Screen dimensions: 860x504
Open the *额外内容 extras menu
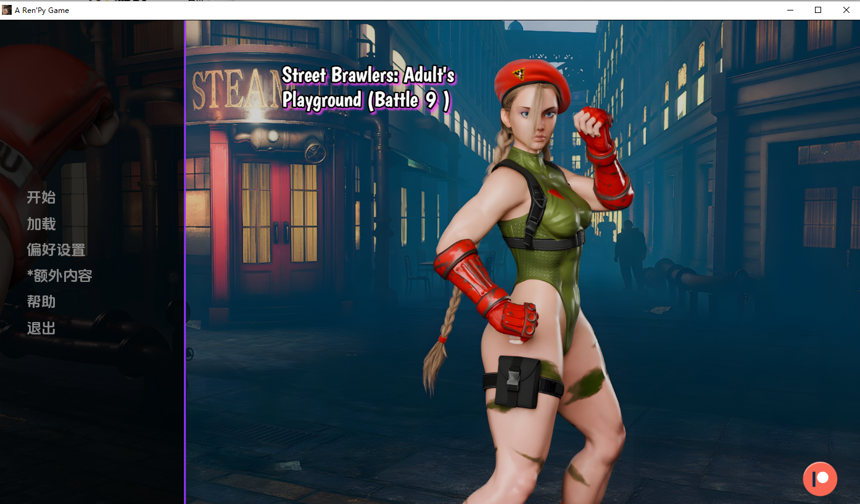click(59, 276)
